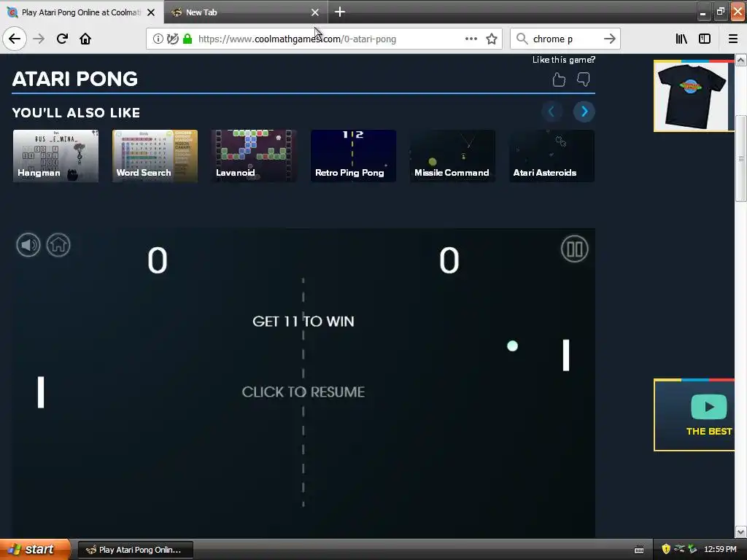Open tracking protection shield icon
The height and width of the screenshot is (560, 747).
coord(173,39)
